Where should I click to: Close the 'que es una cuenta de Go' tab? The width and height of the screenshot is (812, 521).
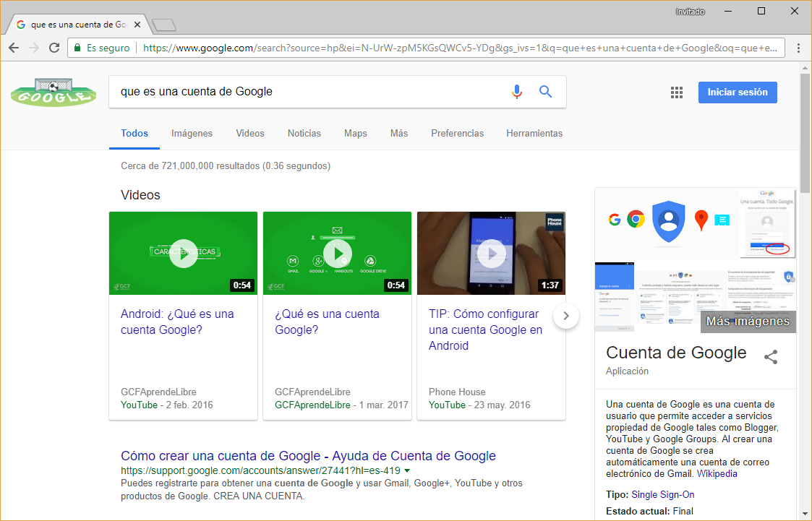point(137,25)
